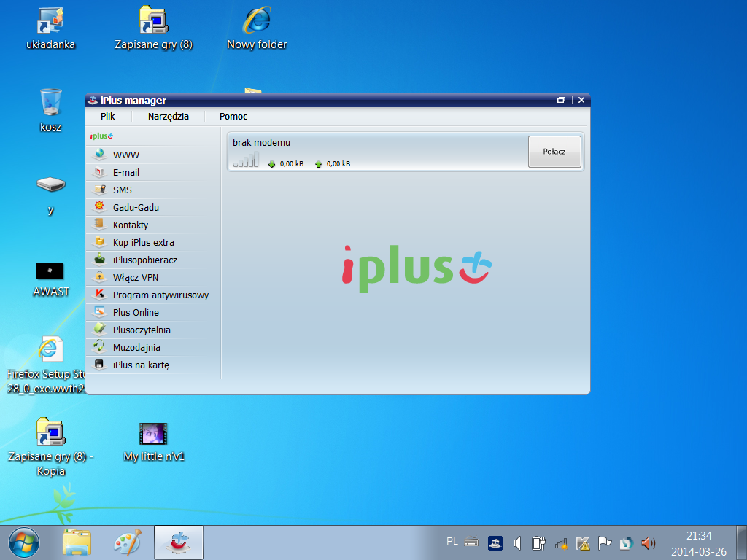Click the green download arrow icon

click(x=271, y=164)
